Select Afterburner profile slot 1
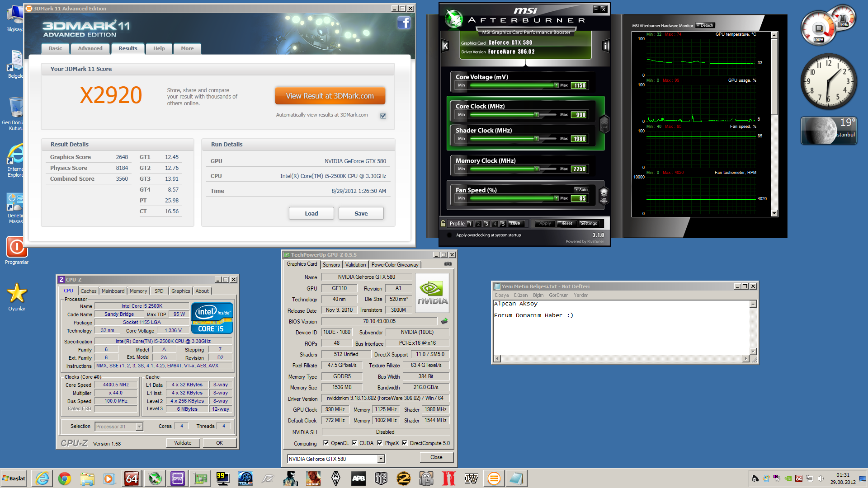The image size is (868, 488). (469, 224)
